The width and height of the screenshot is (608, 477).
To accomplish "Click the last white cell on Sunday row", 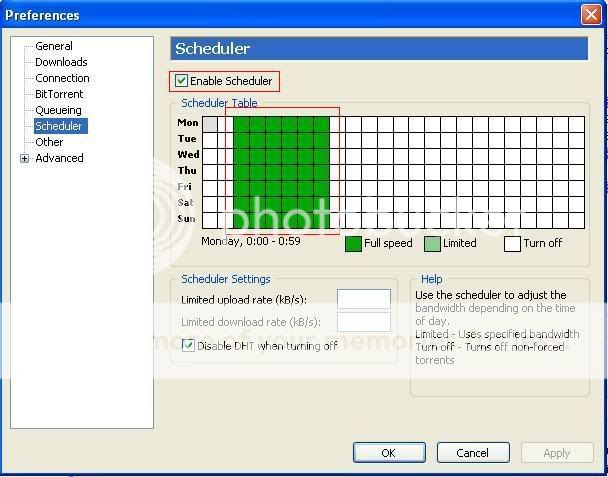I will pyautogui.click(x=577, y=220).
